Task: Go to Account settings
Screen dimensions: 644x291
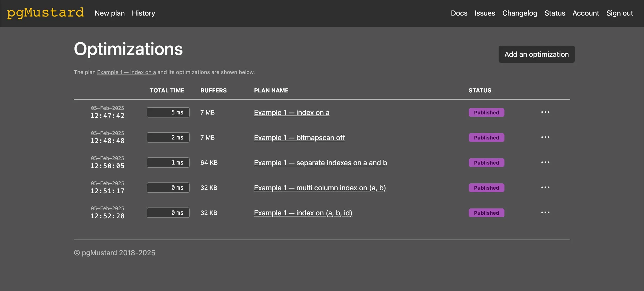Action: 586,13
